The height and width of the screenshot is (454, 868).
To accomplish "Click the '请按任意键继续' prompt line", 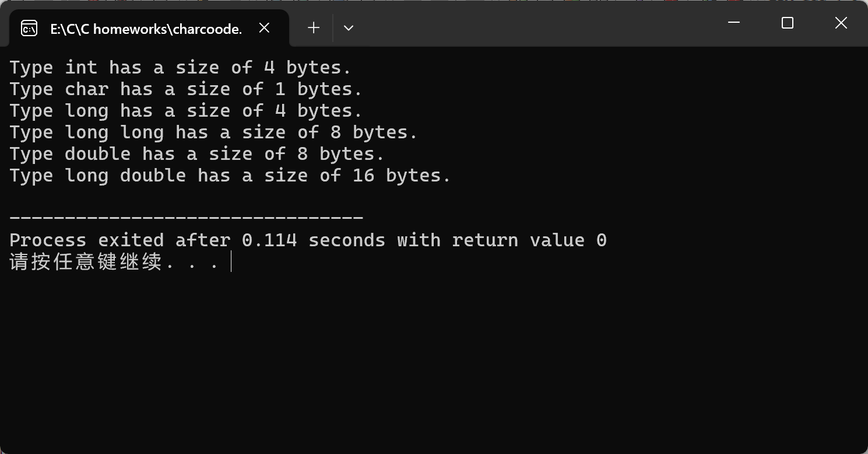I will click(x=114, y=262).
